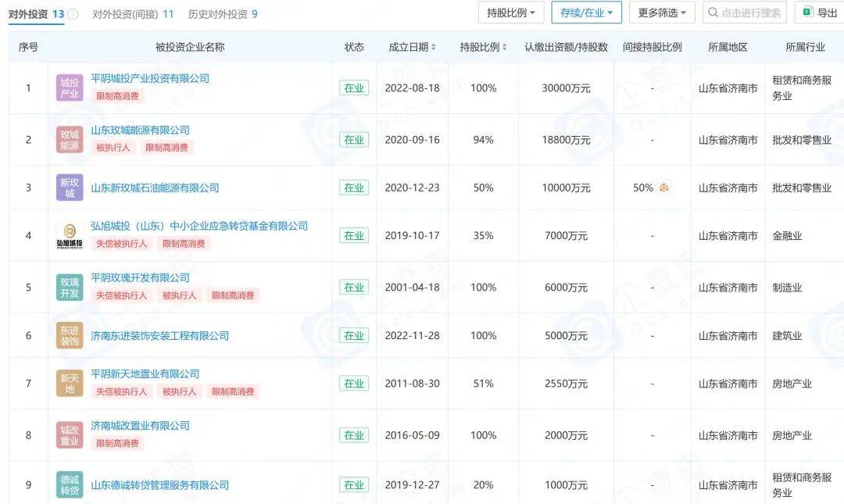844x504 pixels.
Task: Open 平阴玫瑰开发有限公司 link
Action: pos(140,278)
